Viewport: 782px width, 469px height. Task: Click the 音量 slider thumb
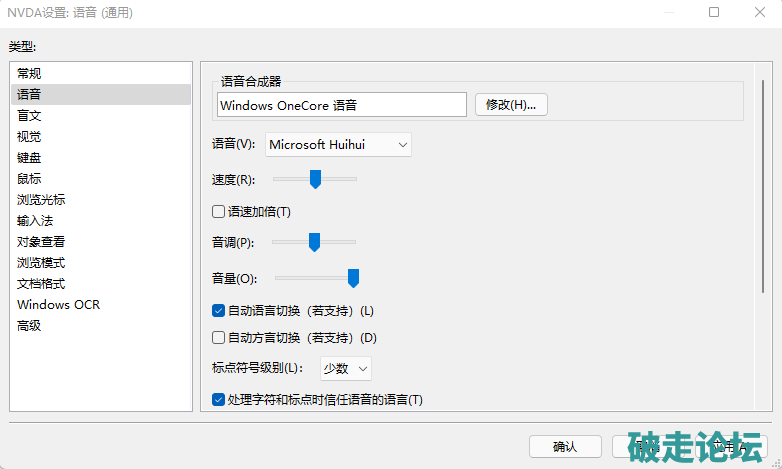353,278
